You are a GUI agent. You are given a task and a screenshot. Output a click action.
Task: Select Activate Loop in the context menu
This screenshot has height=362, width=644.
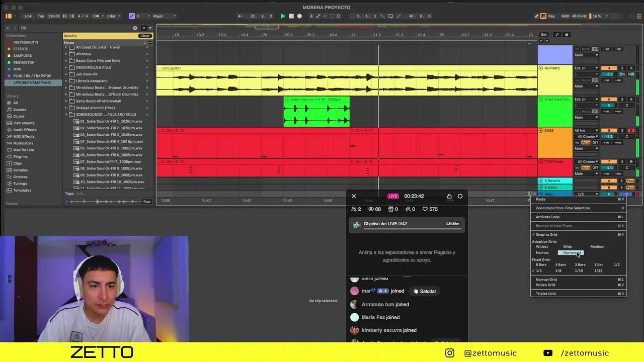547,217
